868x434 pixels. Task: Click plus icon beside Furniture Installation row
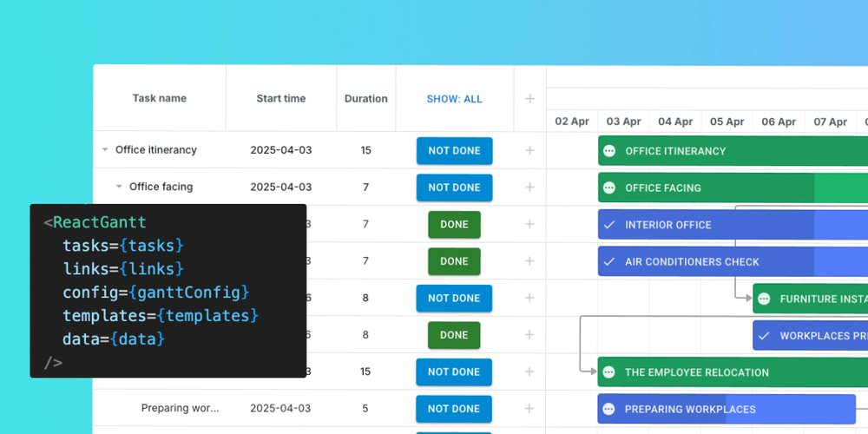tap(529, 298)
